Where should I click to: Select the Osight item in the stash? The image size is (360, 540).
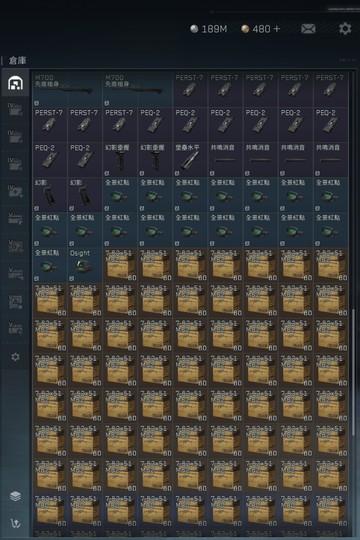pyautogui.click(x=85, y=265)
